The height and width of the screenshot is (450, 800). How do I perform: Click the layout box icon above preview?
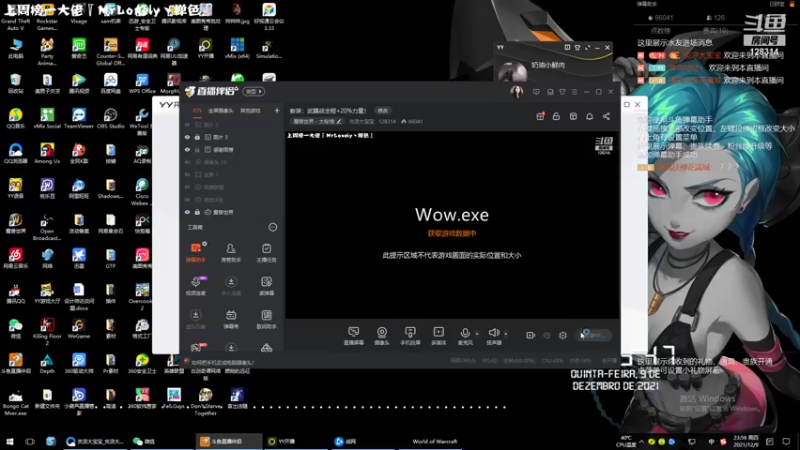pos(573,116)
